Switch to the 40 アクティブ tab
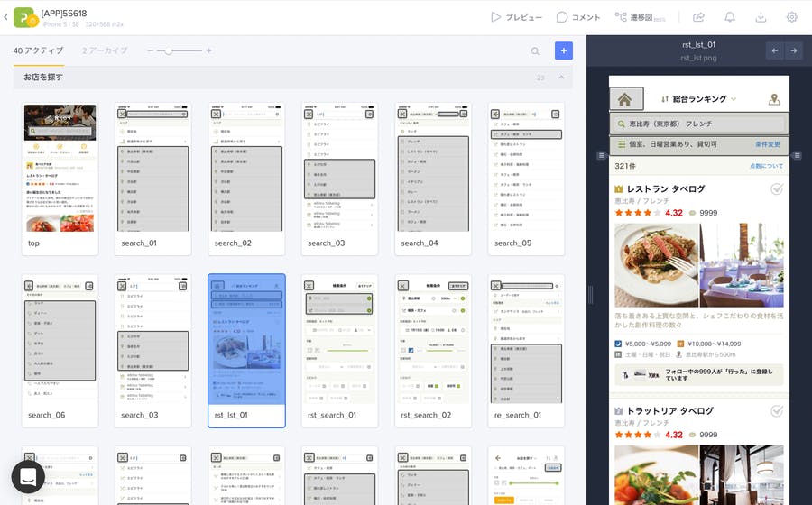This screenshot has width=812, height=505. click(38, 50)
